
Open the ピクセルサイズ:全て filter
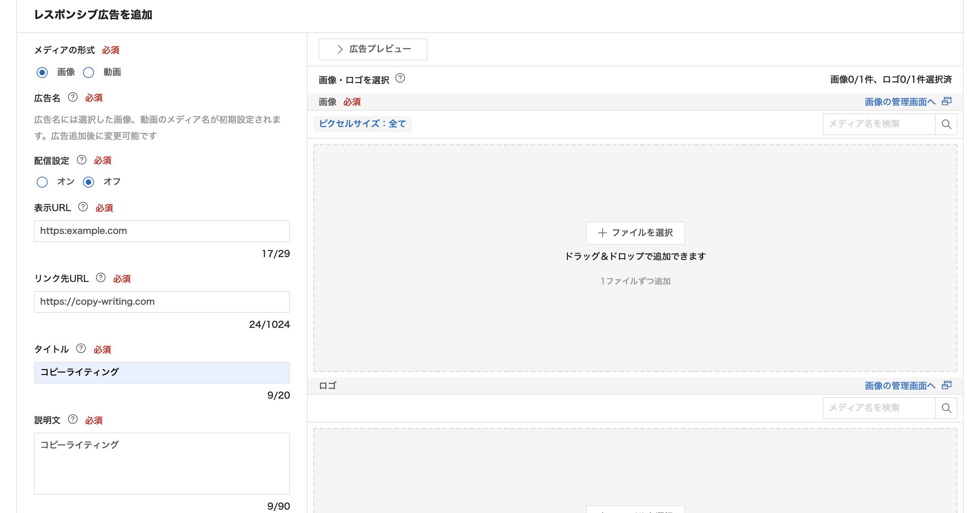(x=362, y=124)
